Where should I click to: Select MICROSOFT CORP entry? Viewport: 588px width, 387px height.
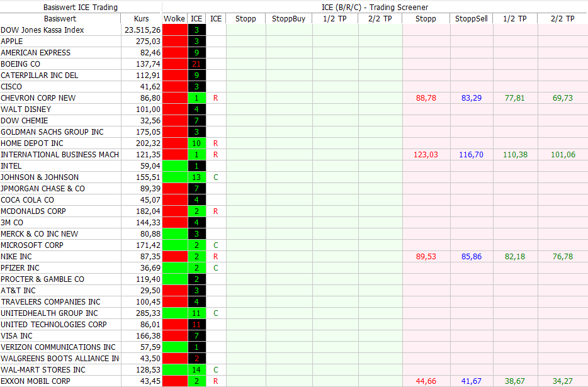(32, 245)
